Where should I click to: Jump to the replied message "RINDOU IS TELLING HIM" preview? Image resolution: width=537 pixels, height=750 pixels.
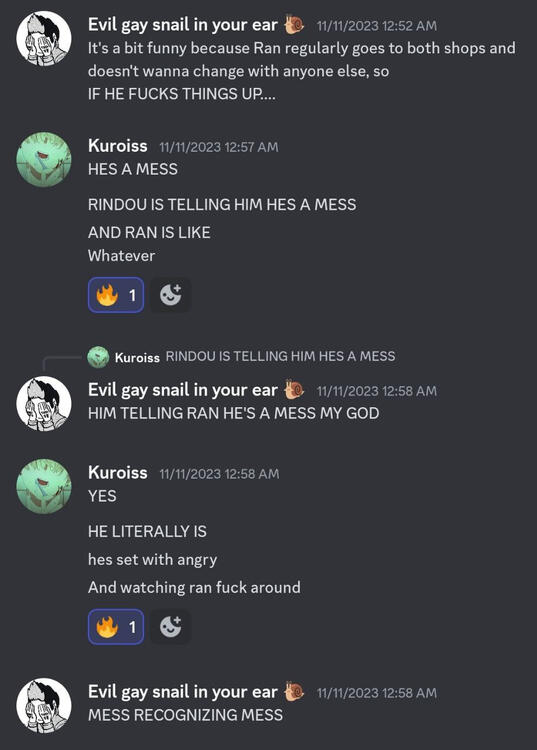pos(280,356)
